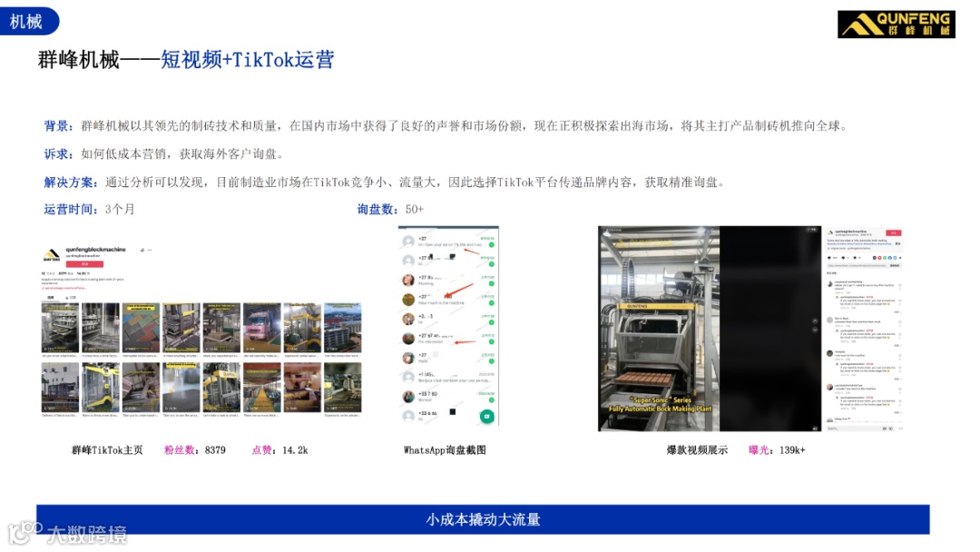Open the red bio link under the profile description
Screen dimensions: 980x552
tap(64, 288)
